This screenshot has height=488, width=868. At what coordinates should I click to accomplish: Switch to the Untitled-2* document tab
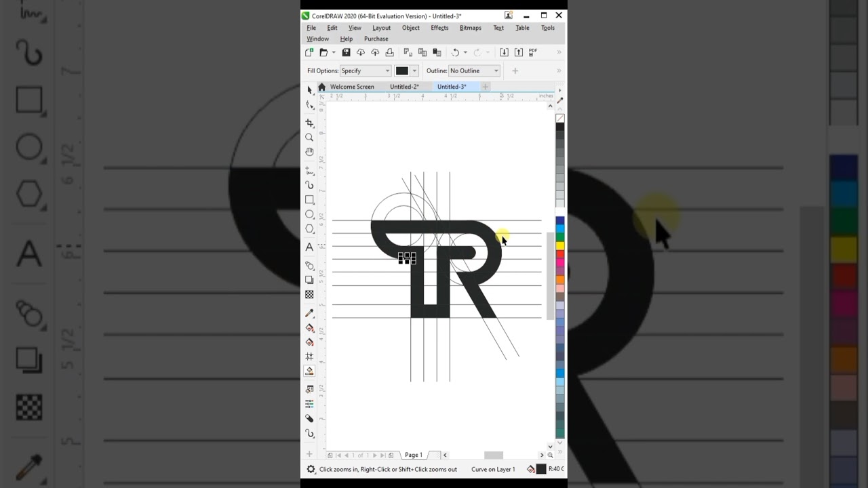(x=404, y=87)
